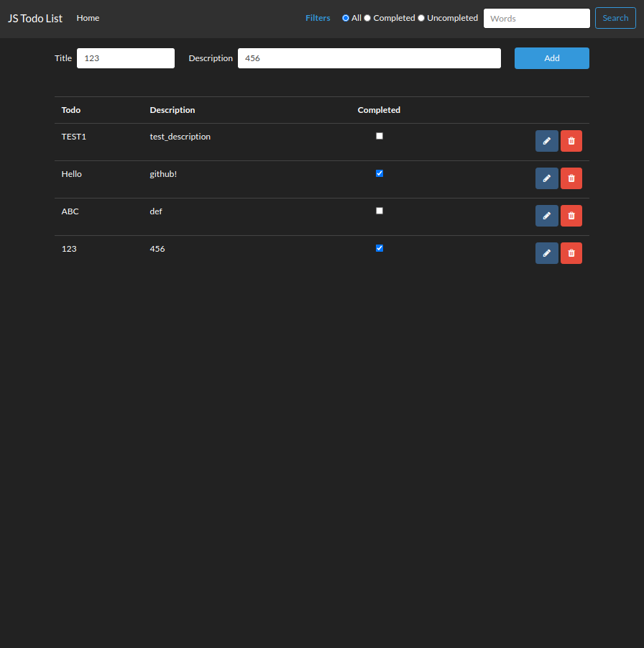Click the blue Add button
Viewport: 644px width, 648px height.
pos(551,58)
